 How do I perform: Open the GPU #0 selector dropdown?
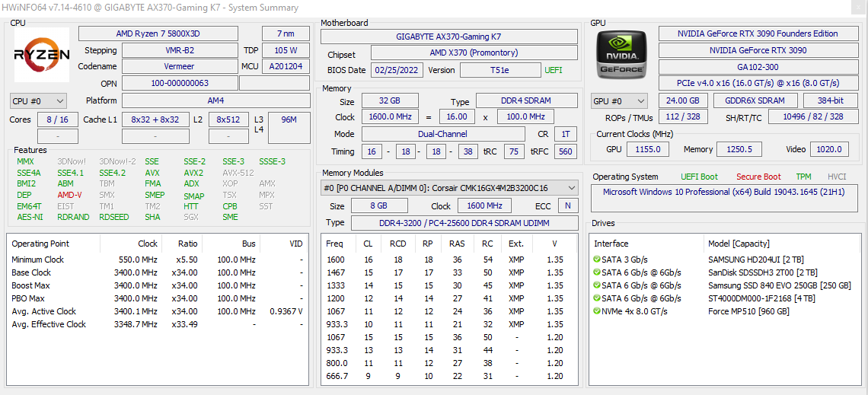tap(619, 101)
